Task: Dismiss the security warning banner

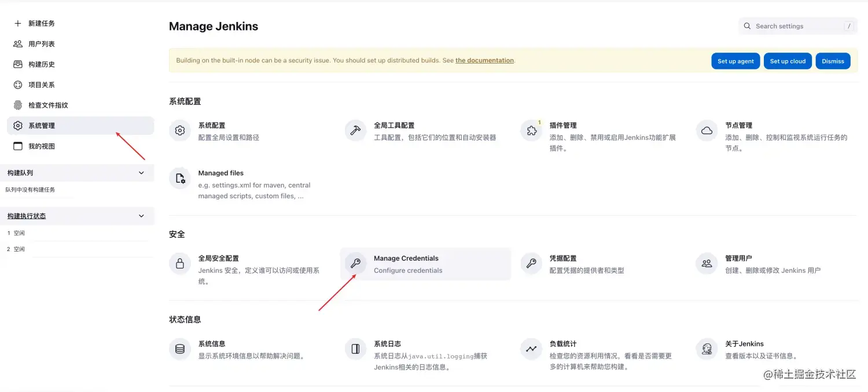Action: 833,61
